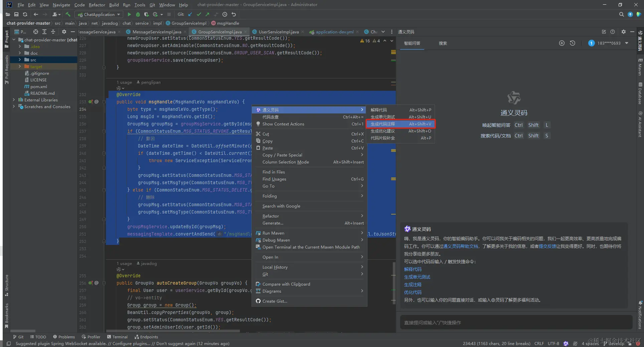Hide the 通义灵码 tool window with minus icon

coord(632,32)
